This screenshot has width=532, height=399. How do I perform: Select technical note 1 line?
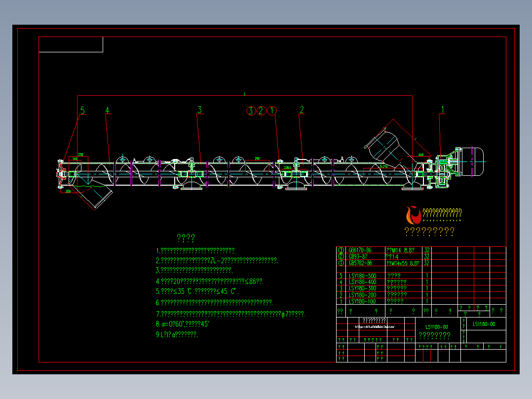pyautogui.click(x=195, y=250)
